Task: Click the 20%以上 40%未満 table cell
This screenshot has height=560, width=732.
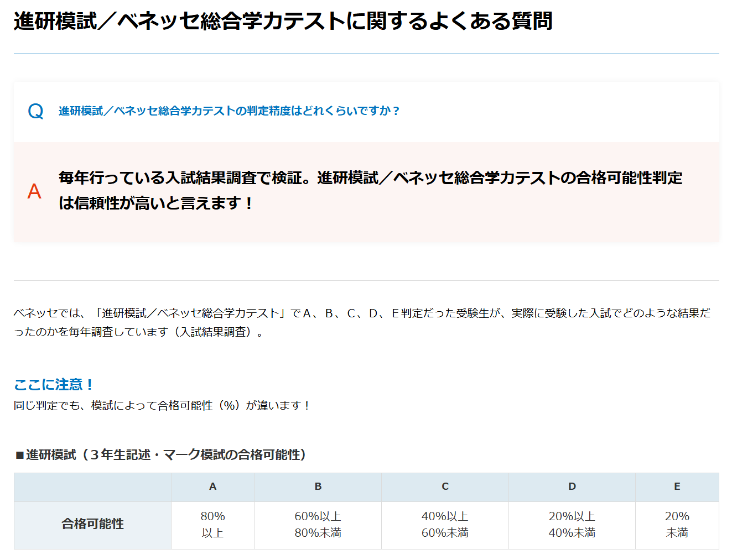Action: tap(572, 525)
